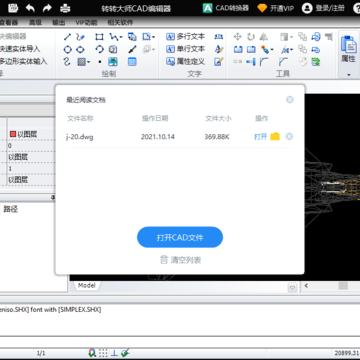Redo the last undone action
This screenshot has height=360, width=360.
pyautogui.click(x=47, y=8)
